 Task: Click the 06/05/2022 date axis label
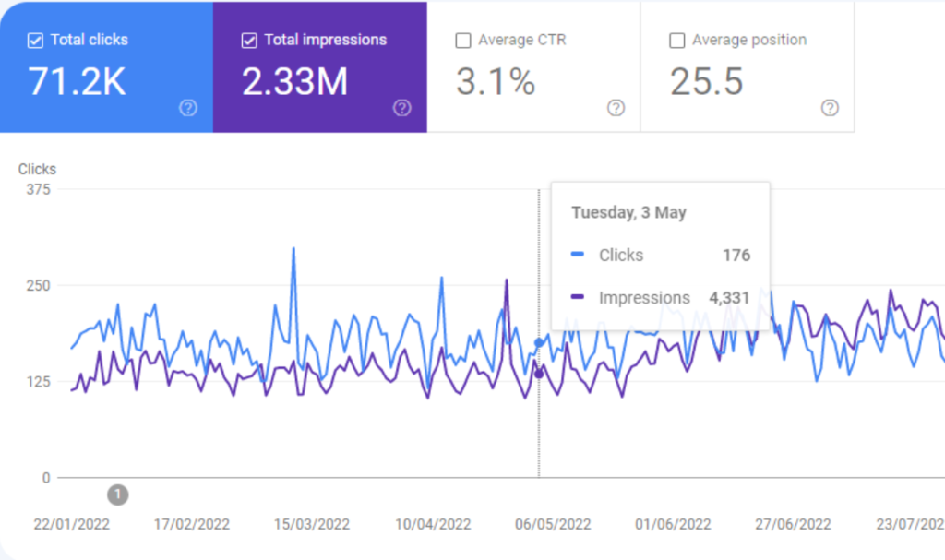pyautogui.click(x=553, y=524)
